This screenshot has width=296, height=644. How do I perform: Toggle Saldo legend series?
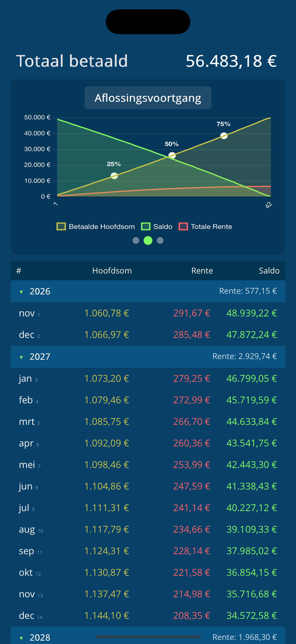tap(157, 227)
